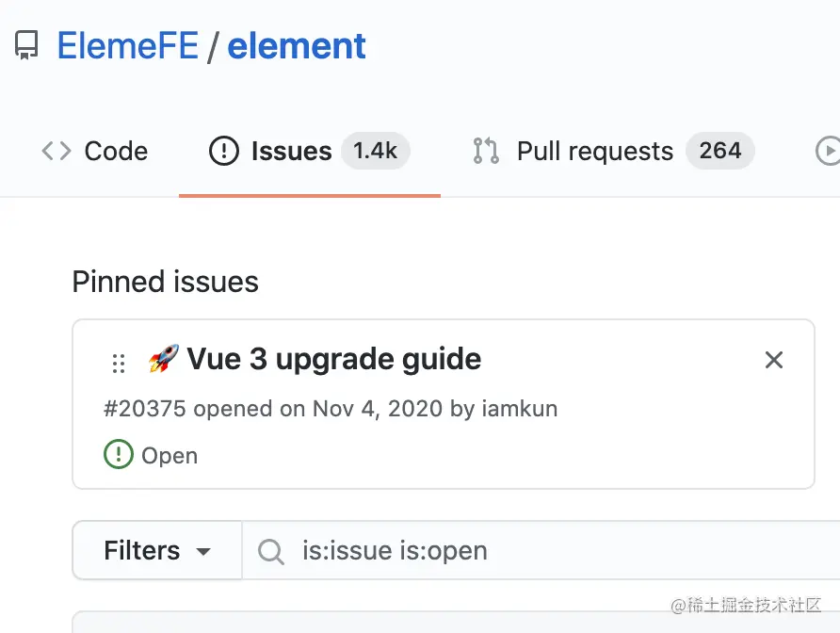Click the green Open status icon
This screenshot has height=633, width=840.
119,455
